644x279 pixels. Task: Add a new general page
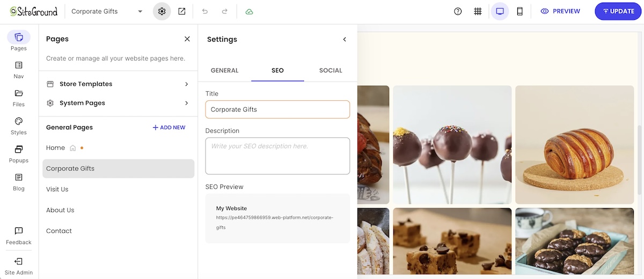(x=169, y=128)
